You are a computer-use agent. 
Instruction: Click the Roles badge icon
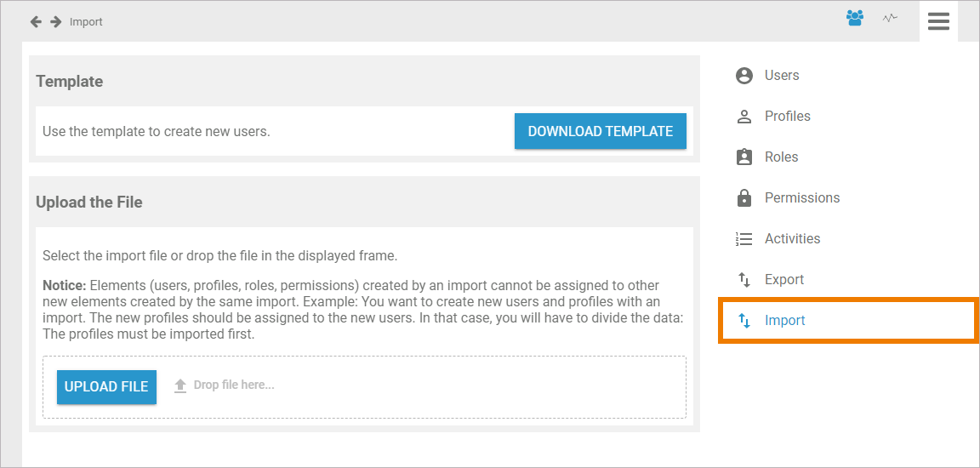744,157
